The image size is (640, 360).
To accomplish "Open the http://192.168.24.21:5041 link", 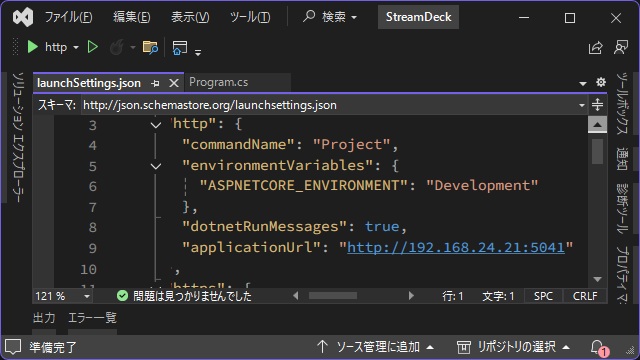I will (x=456, y=247).
